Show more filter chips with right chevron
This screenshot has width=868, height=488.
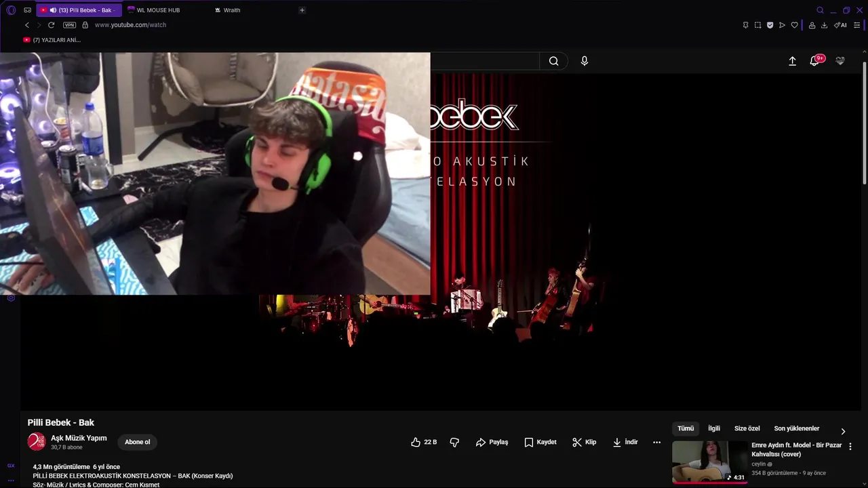pyautogui.click(x=843, y=431)
